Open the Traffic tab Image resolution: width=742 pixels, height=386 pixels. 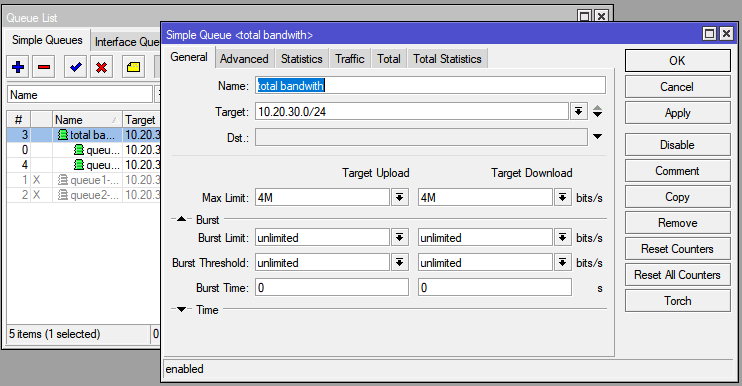pos(350,59)
